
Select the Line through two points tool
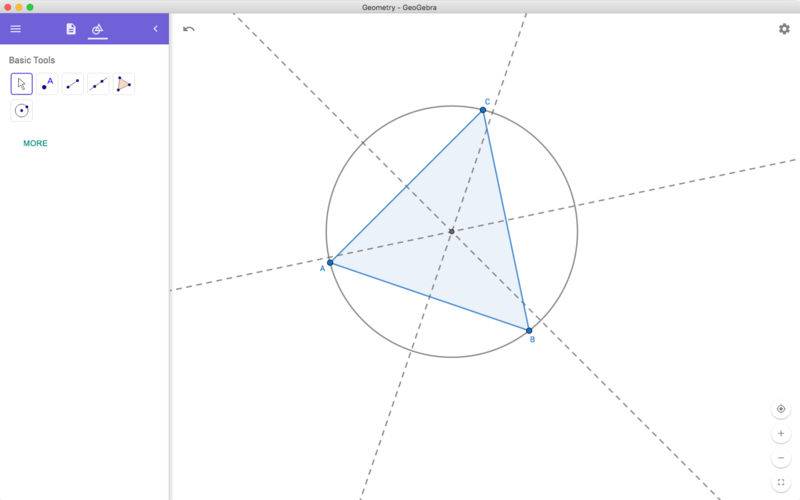click(x=98, y=84)
